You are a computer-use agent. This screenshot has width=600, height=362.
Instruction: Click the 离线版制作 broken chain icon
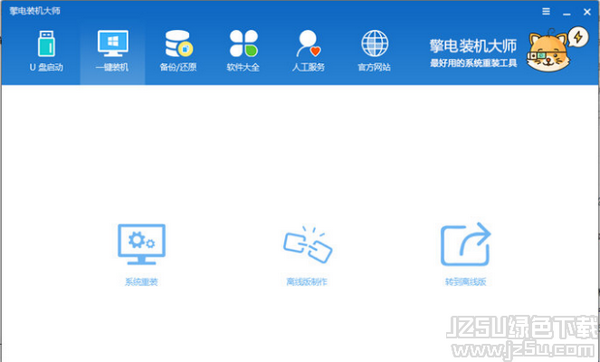[308, 245]
